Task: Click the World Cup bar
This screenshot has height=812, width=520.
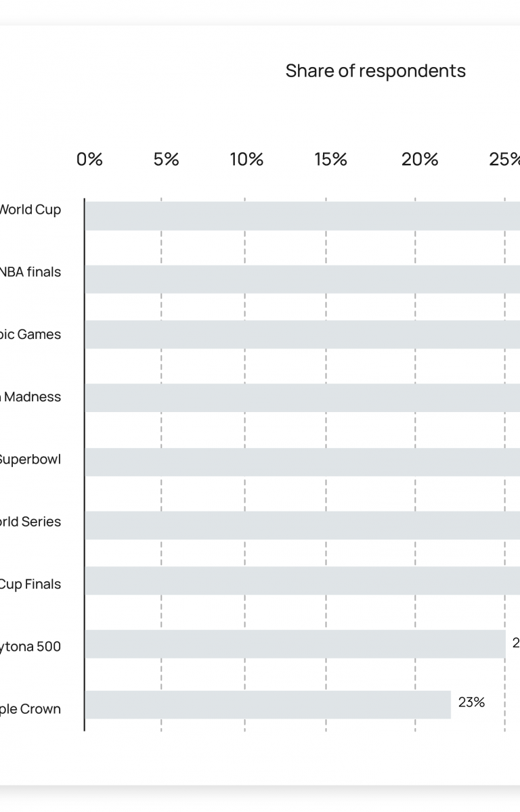Action: coord(302,216)
